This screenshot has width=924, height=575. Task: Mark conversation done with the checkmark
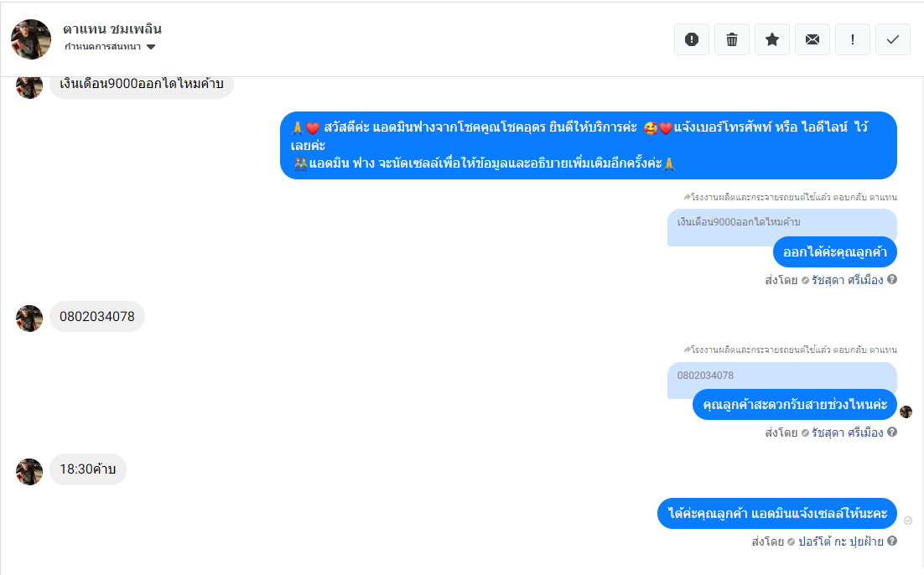[x=893, y=39]
